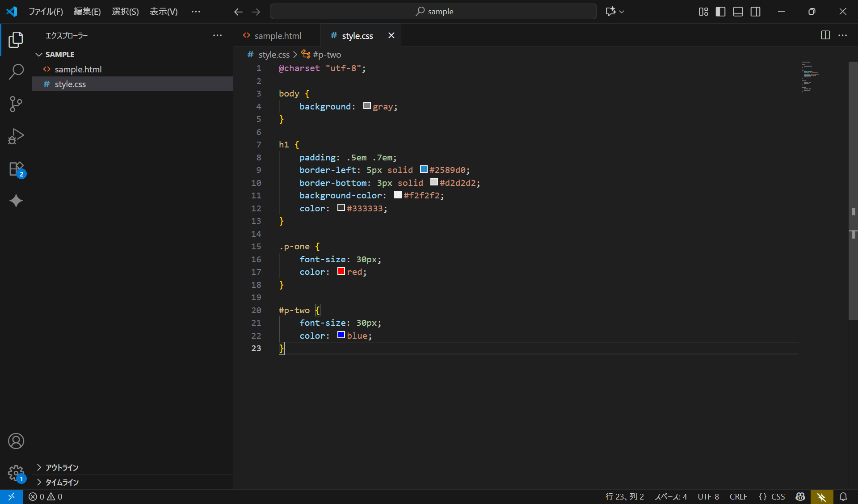Change line ending by clicking CRLF
Image resolution: width=858 pixels, height=504 pixels.
coord(738,496)
